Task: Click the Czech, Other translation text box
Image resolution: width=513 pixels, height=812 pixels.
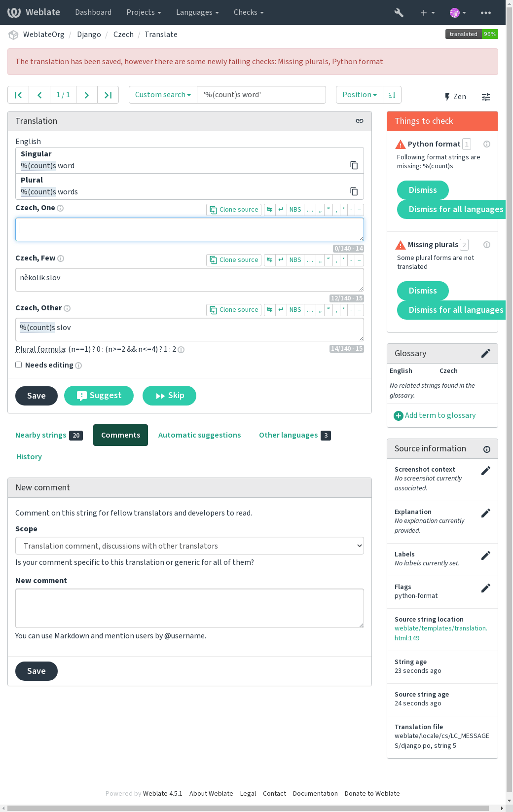Action: coord(189,330)
